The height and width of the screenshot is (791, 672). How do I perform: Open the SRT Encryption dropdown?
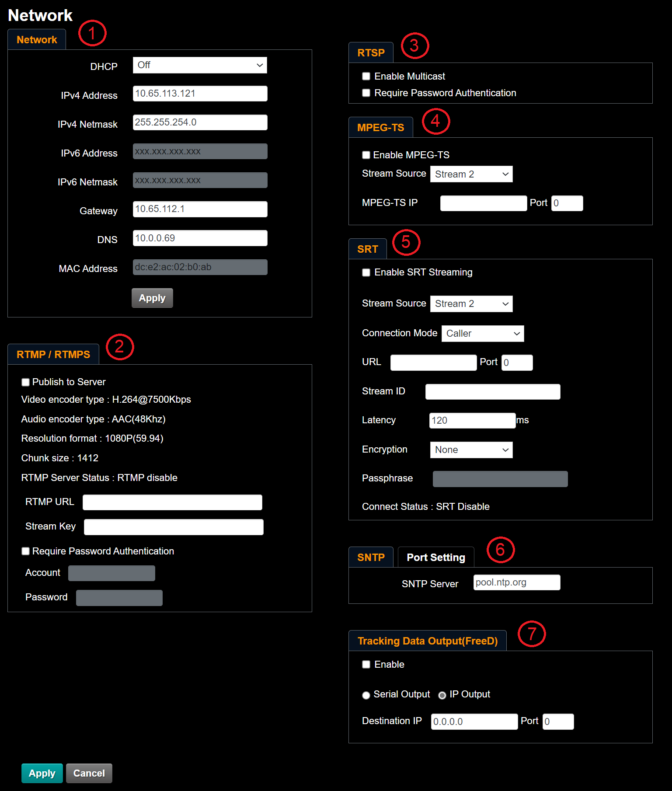click(x=471, y=450)
